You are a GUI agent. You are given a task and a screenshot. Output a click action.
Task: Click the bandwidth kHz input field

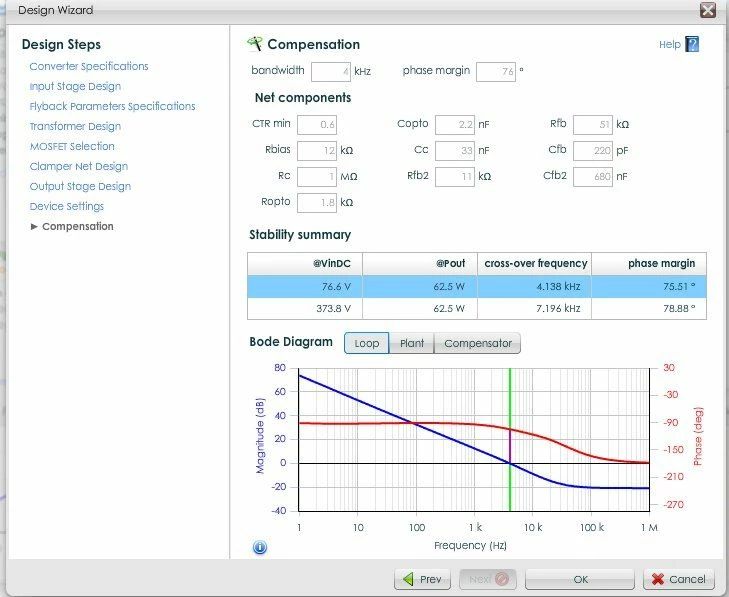[x=331, y=72]
